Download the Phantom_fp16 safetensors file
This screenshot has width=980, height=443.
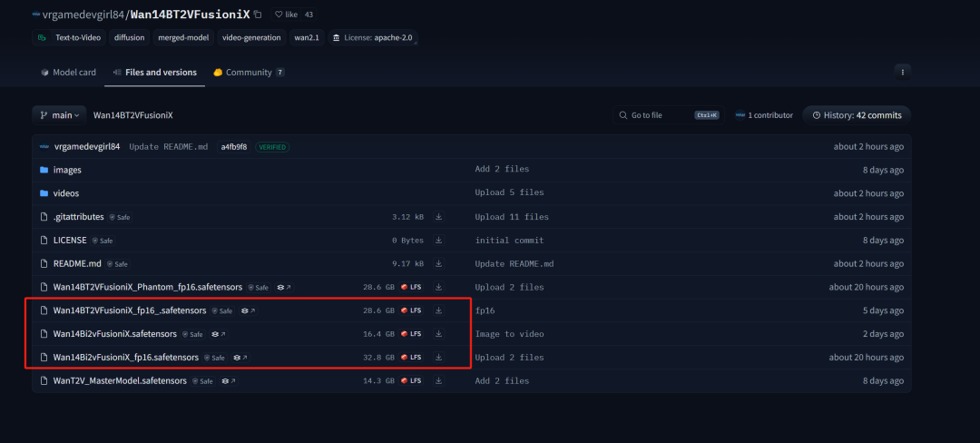[439, 287]
